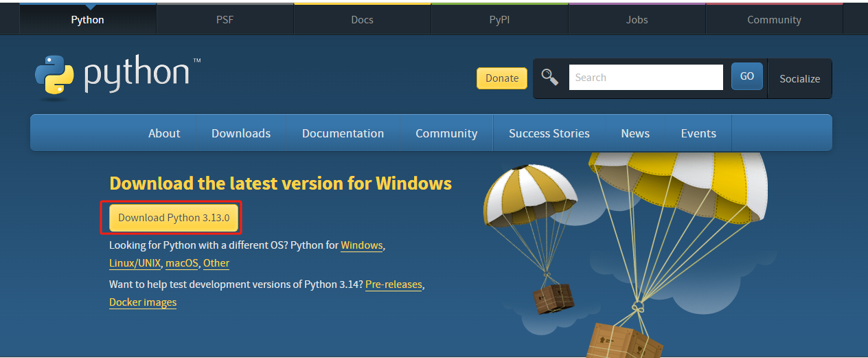This screenshot has width=868, height=358.
Task: Expand the Documentation navigation menu
Action: tap(343, 133)
